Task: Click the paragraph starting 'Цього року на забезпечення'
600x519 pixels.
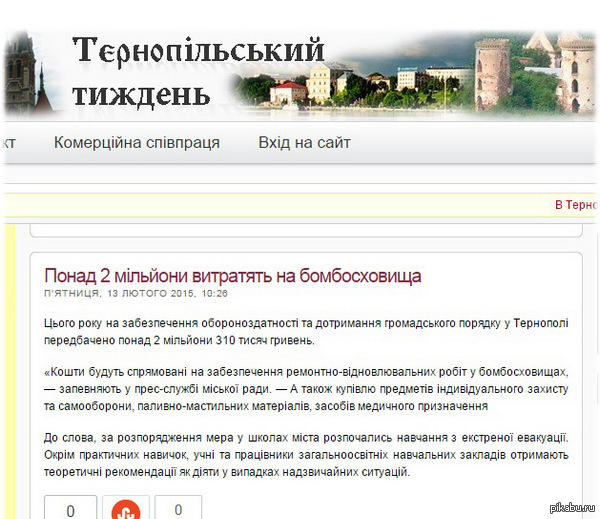Action: [x=306, y=331]
